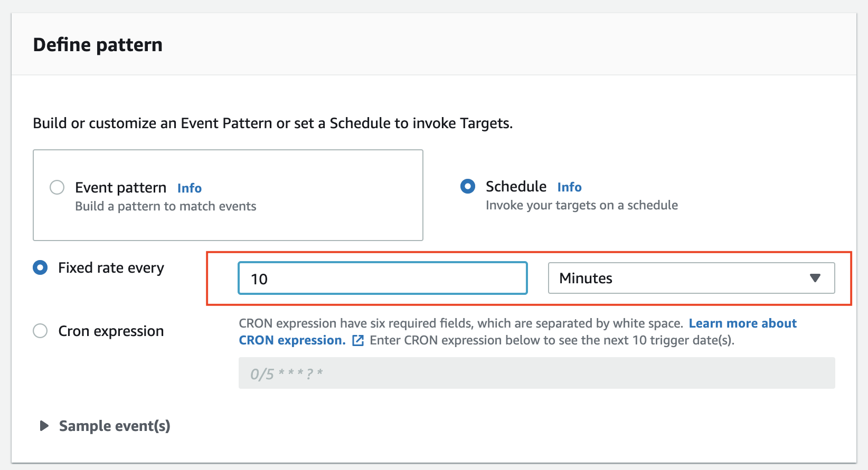Click the Info link beside Schedule
Image resolution: width=868 pixels, height=470 pixels.
pos(569,187)
